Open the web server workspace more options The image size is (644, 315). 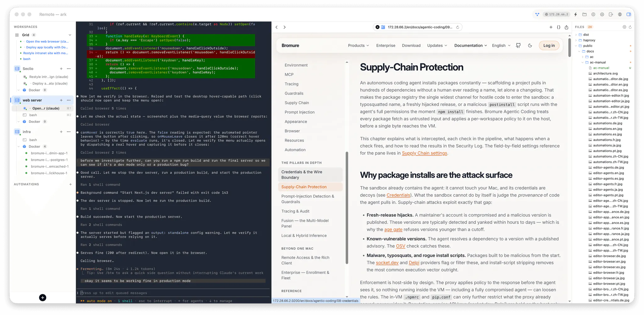tap(69, 100)
